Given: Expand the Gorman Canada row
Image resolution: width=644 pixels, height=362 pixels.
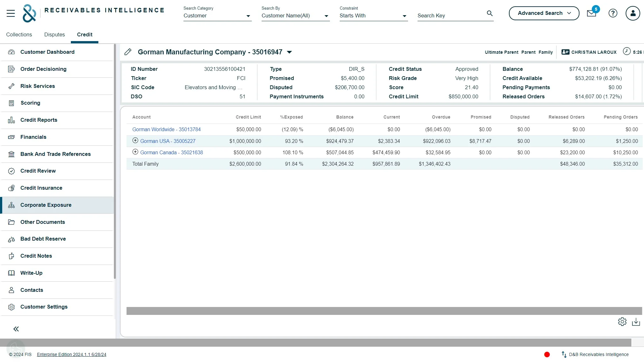Looking at the screenshot, I should tap(135, 152).
